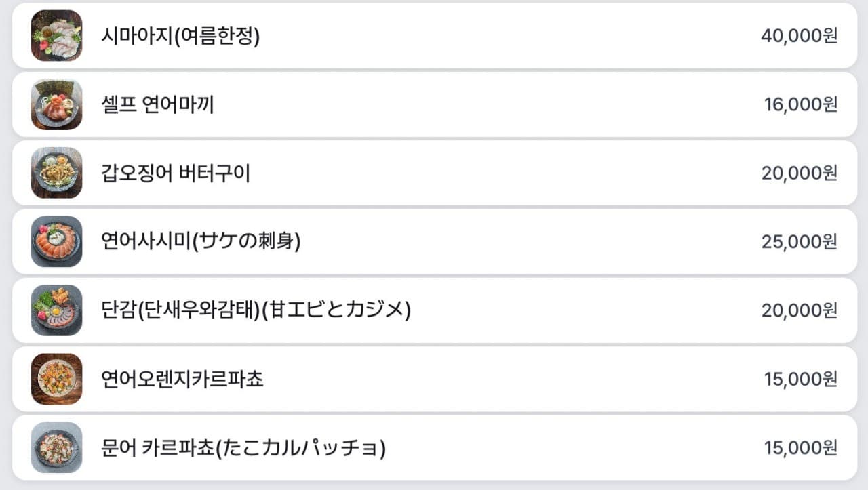Click the 20,000원 price of 갑오징어 버터구이
Viewport: 868px width, 490px height.
click(x=800, y=173)
